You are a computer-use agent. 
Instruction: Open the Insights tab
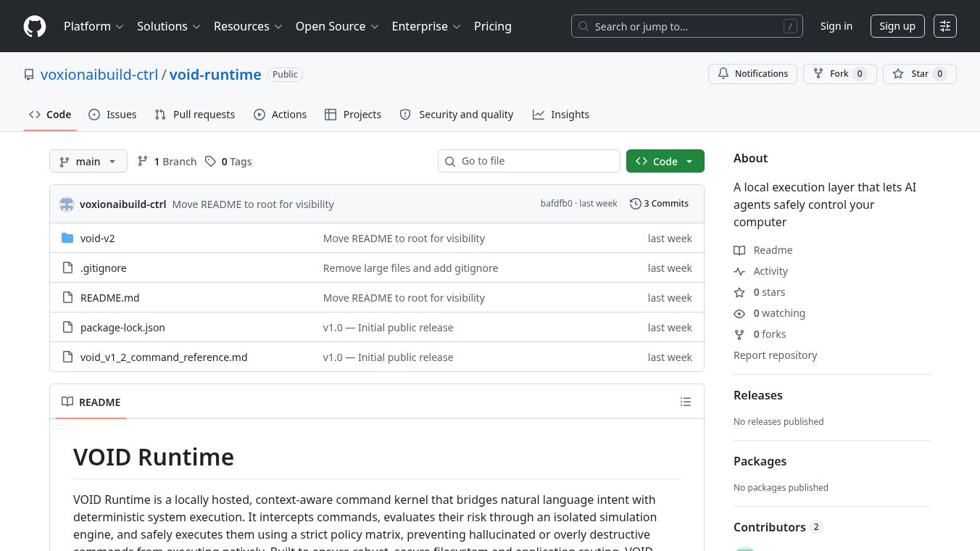(561, 115)
